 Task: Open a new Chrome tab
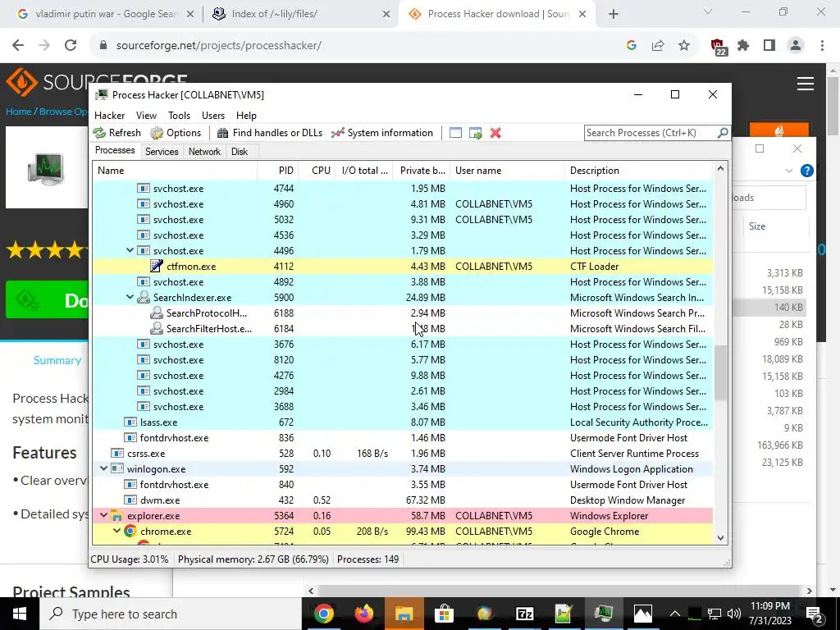(x=614, y=14)
